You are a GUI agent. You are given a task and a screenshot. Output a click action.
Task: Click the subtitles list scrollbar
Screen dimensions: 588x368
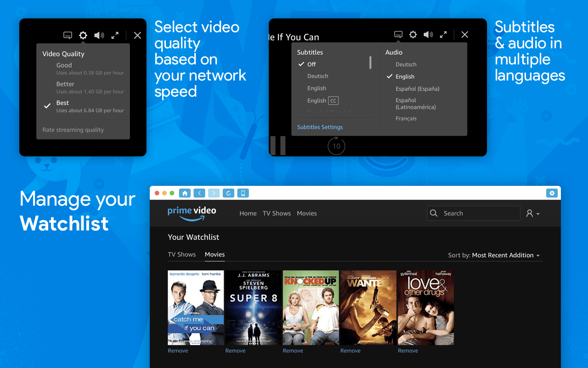[x=370, y=63]
